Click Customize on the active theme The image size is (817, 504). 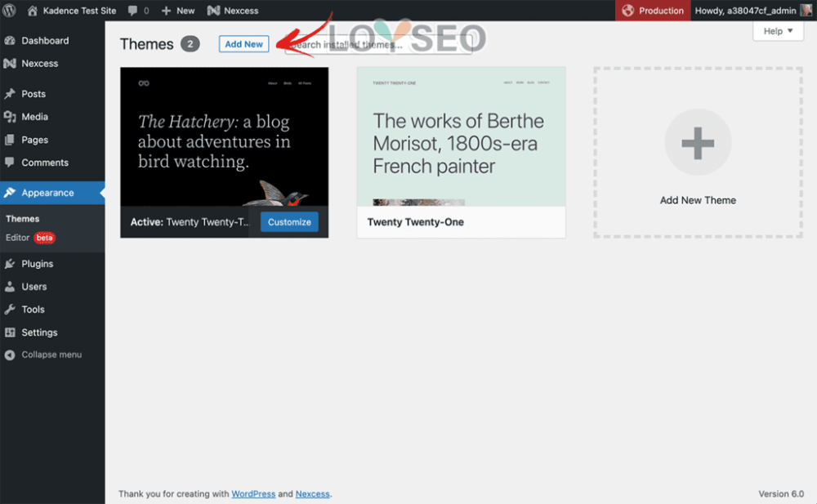coord(289,222)
